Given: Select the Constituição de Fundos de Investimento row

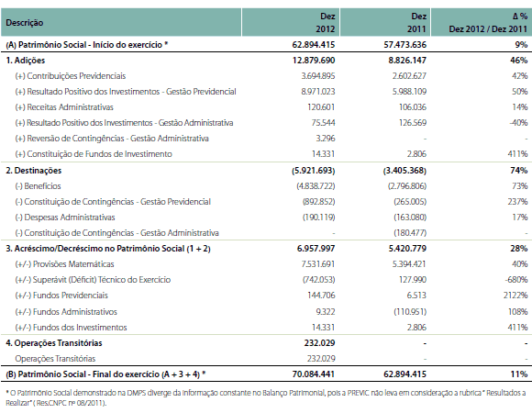Looking at the screenshot, I should click(266, 154).
